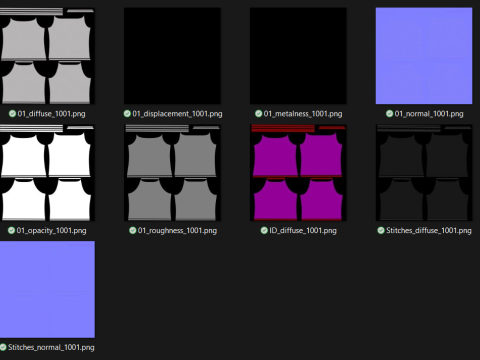Viewport: 480px width, 360px height.
Task: Click the file name 01_normal_1001.png
Action: click(x=429, y=114)
